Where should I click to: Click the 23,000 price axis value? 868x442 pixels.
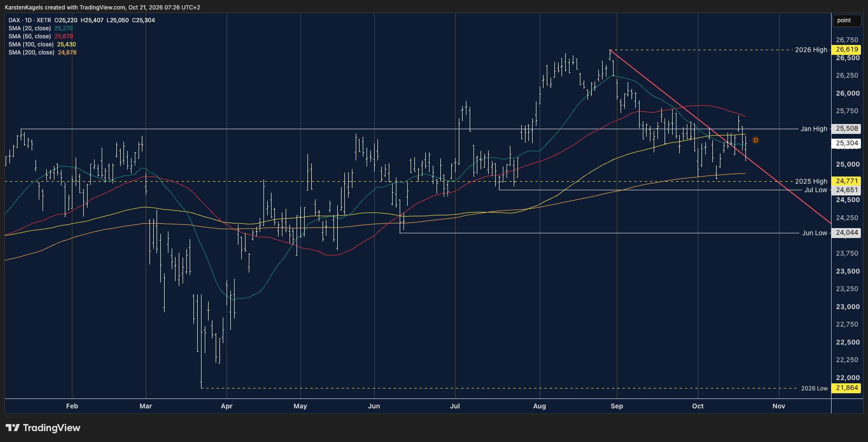click(848, 307)
